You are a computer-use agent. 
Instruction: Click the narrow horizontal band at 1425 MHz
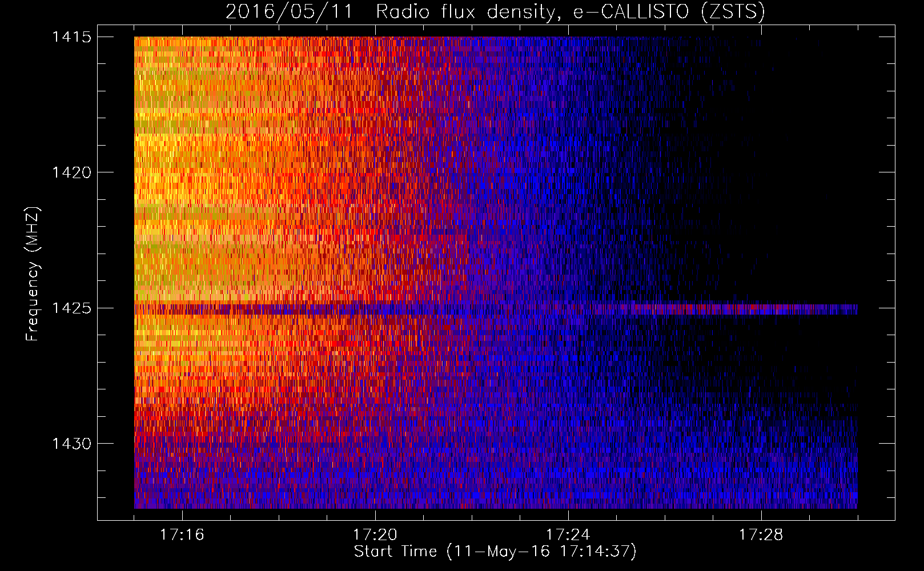coord(496,309)
